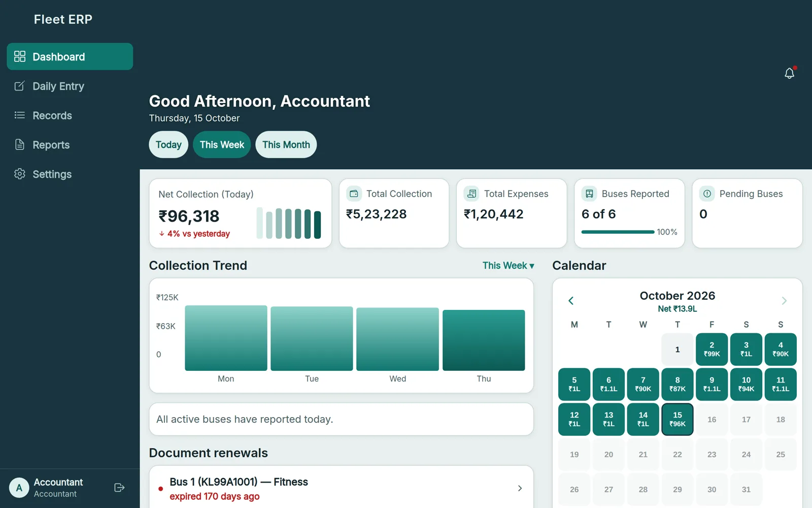The height and width of the screenshot is (508, 812).
Task: Click the Records list icon
Action: click(x=20, y=115)
